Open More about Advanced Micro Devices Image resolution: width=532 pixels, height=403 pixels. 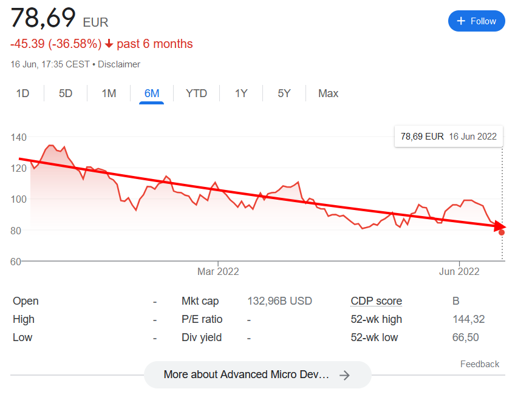[x=246, y=375]
